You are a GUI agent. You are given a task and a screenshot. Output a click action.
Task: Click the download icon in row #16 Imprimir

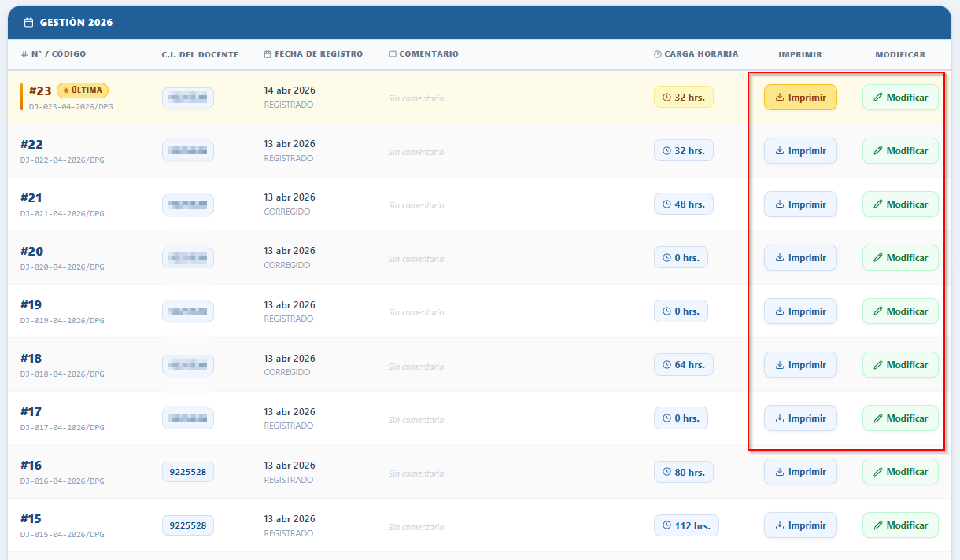[780, 472]
